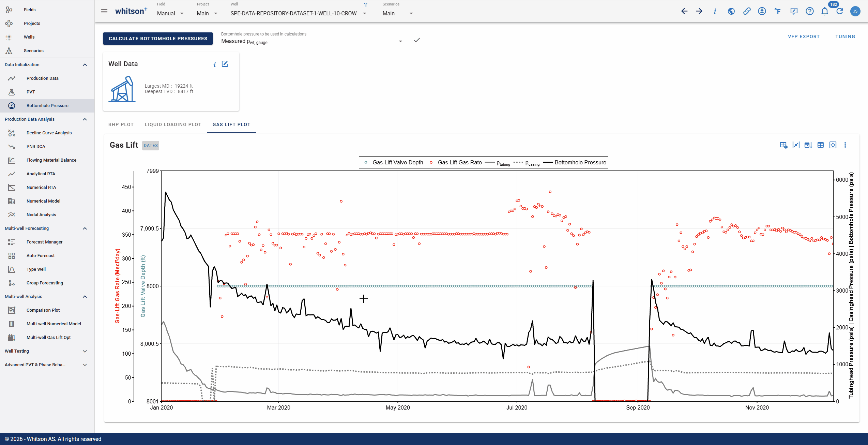Open the Project dropdown showing Main
The height and width of the screenshot is (445, 868).
207,13
